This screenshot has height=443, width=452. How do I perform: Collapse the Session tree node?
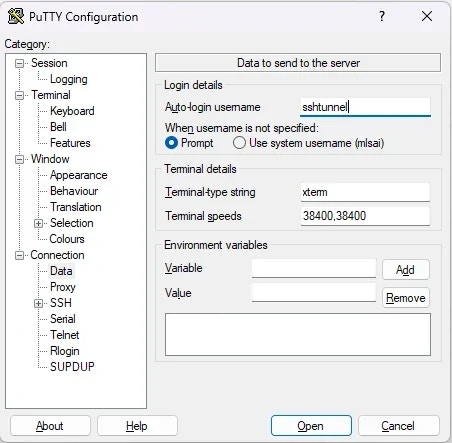[x=20, y=63]
